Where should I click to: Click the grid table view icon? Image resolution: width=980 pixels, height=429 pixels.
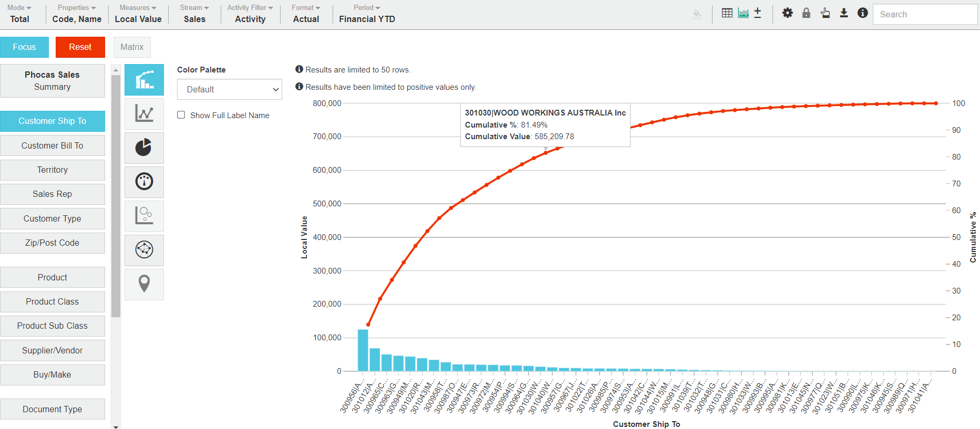pyautogui.click(x=727, y=13)
